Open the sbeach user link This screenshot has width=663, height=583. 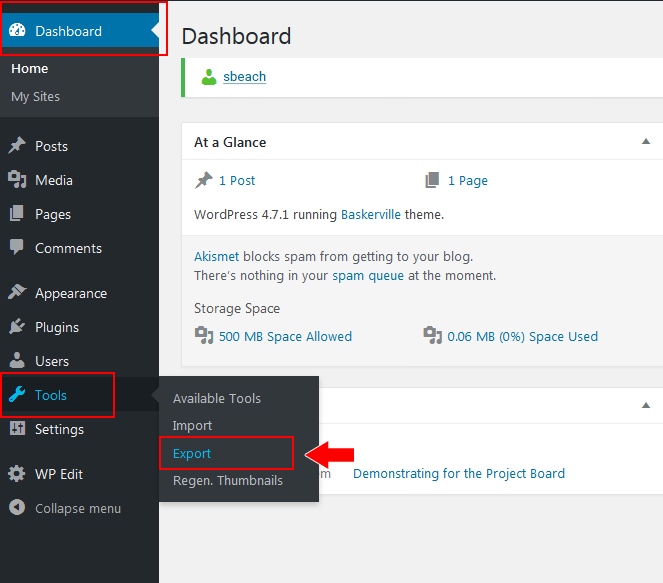244,77
